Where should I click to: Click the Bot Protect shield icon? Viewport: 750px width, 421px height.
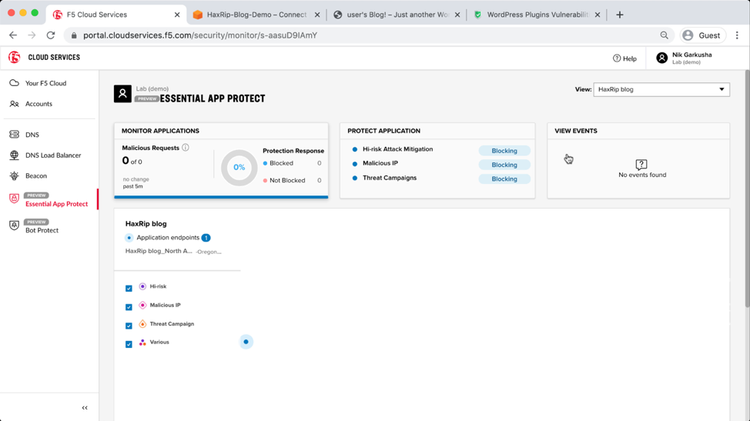pos(14,225)
